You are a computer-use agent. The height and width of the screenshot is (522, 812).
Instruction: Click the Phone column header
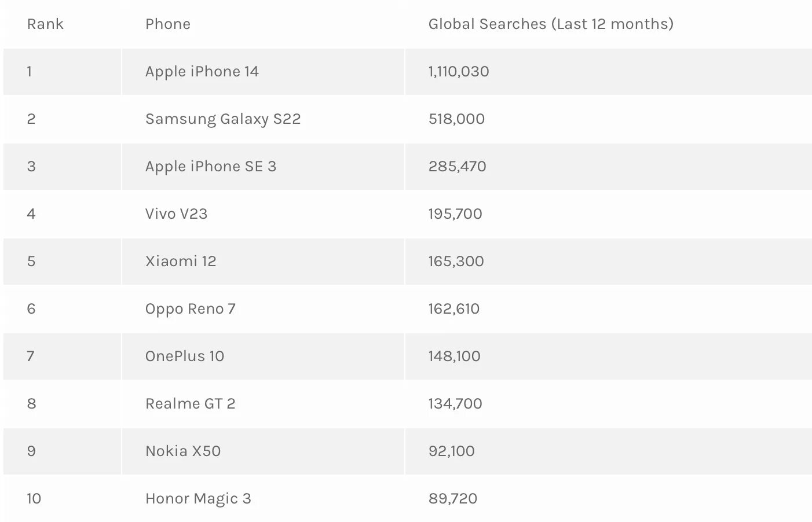[168, 24]
